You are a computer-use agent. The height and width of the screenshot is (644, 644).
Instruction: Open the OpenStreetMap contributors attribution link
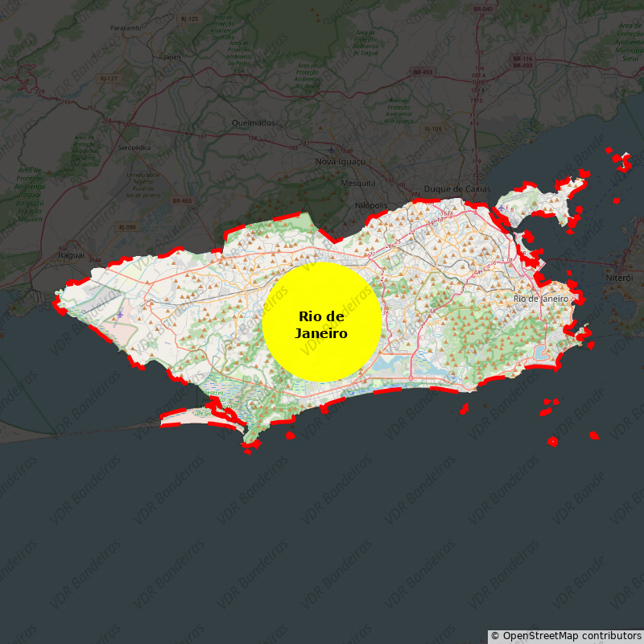(566, 636)
